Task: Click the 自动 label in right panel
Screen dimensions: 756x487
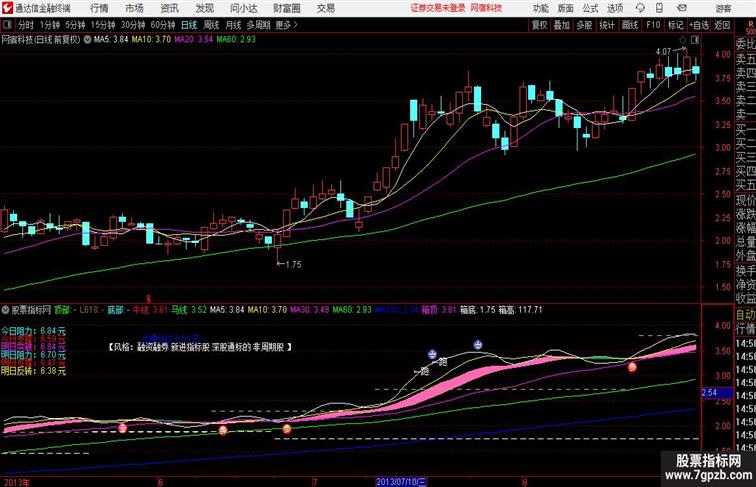Action: pyautogui.click(x=745, y=314)
